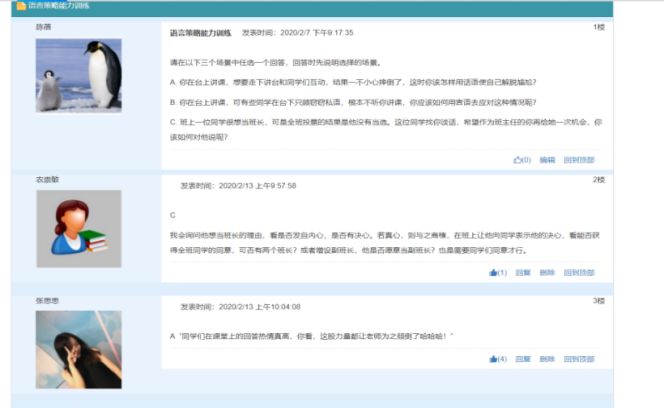Click instruction line 请在以下三个场景中任选一个回答

tap(276, 63)
